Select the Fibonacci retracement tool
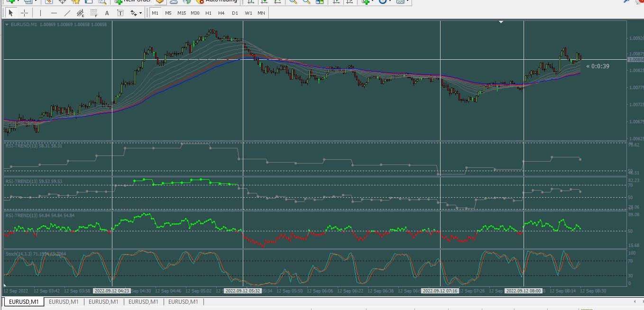The width and height of the screenshot is (644, 310). 94,13
